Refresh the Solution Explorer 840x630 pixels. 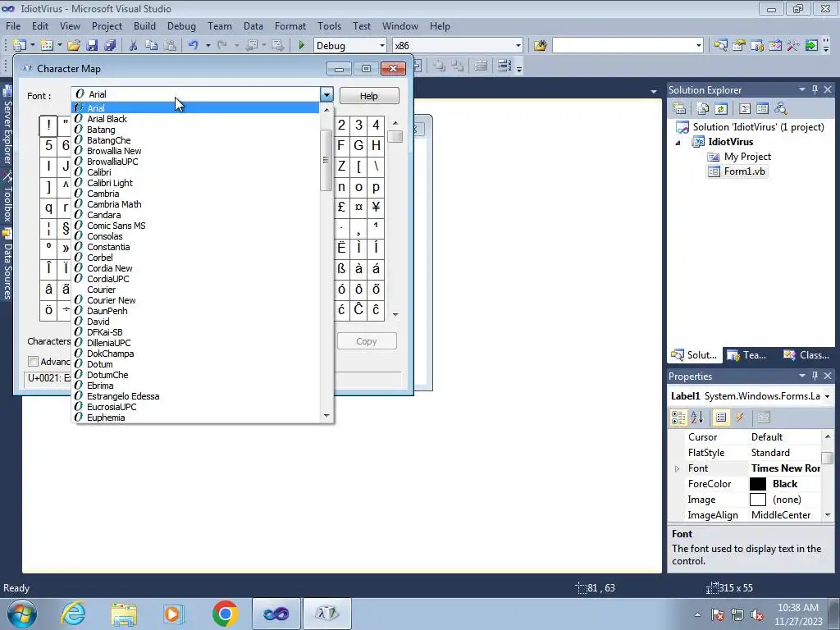[721, 108]
